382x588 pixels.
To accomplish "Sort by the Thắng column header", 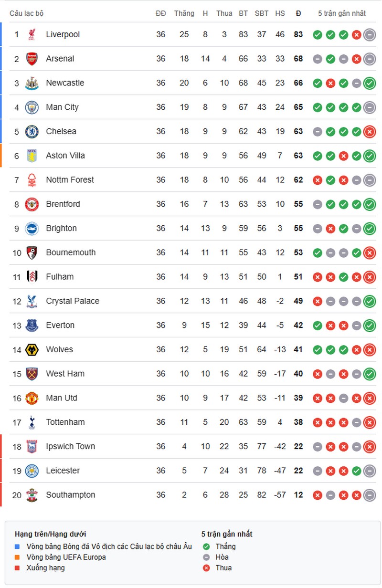I will pos(184,13).
